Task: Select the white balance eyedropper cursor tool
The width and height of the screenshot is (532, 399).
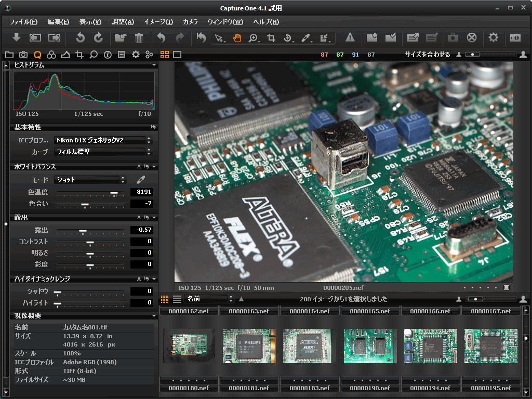Action: point(306,38)
